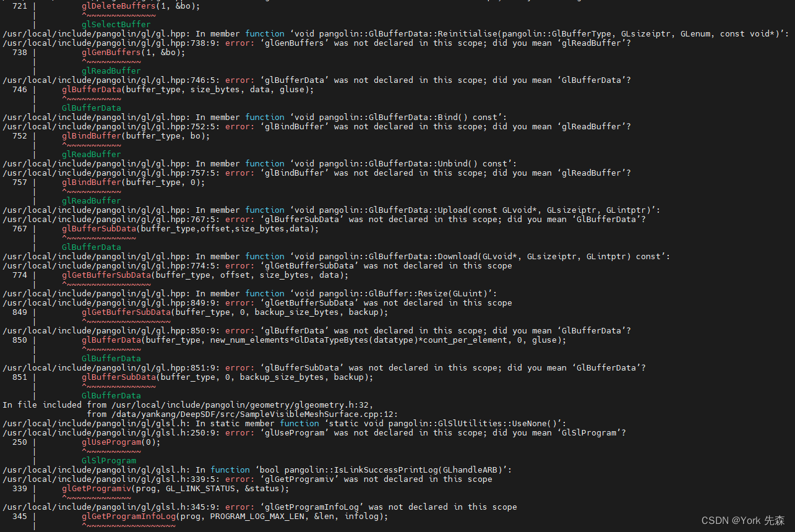795x532 pixels.
Task: Click the gl.hpp:774:5 glGetBufferSubData error line
Action: (x=257, y=265)
